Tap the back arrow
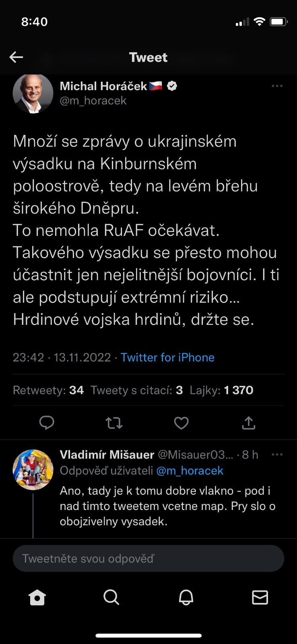Image resolution: width=297 pixels, height=644 pixels. [x=16, y=57]
